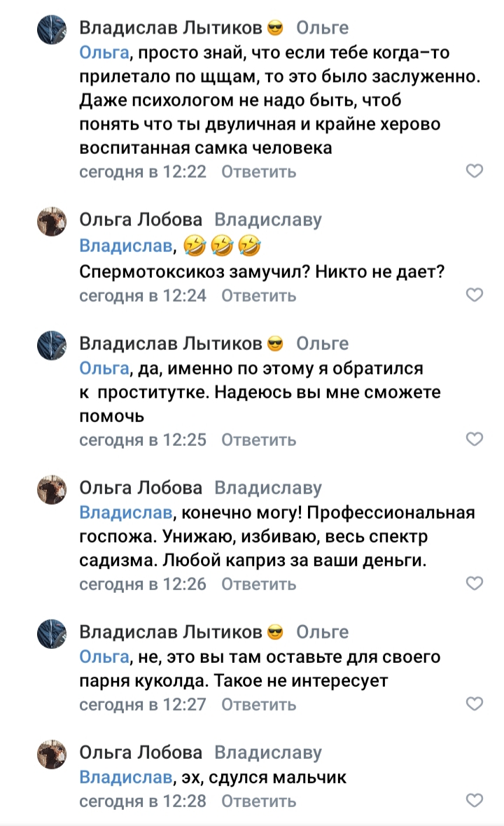Open the author name on the 12:25 comment
This screenshot has width=504, height=826.
click(x=171, y=344)
